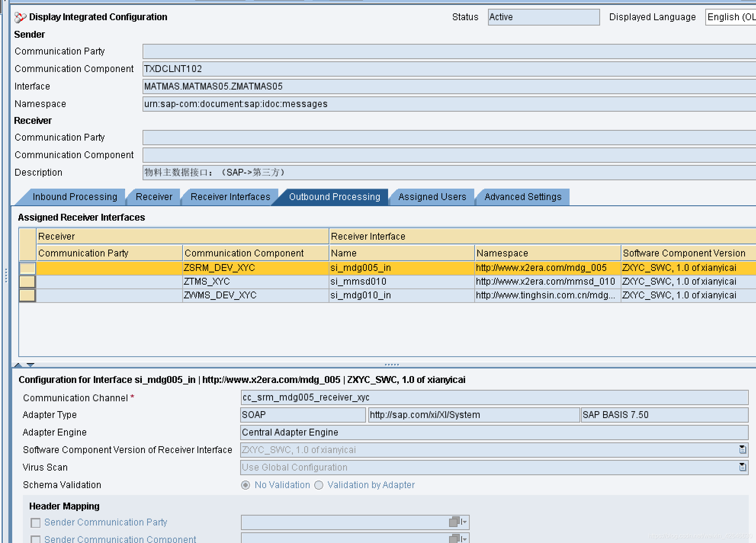Switch to the Inbound Processing tab

[75, 197]
